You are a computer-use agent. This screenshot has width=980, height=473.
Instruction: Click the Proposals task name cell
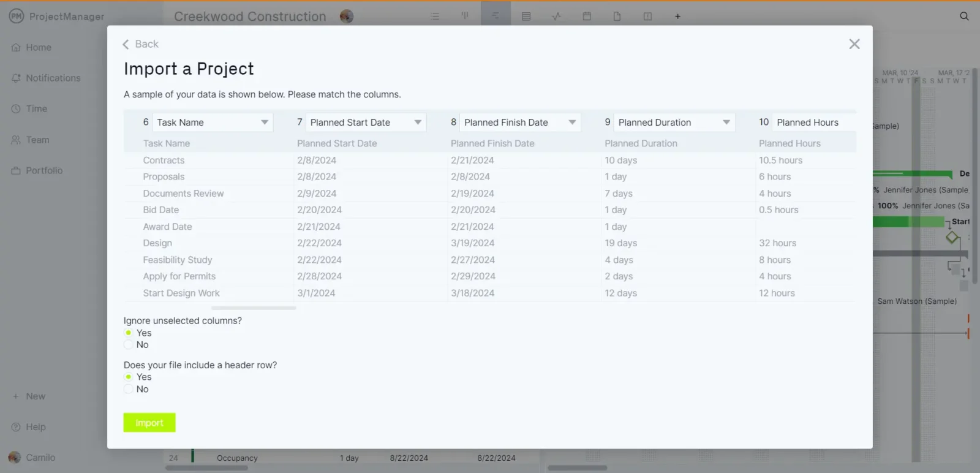pos(164,176)
